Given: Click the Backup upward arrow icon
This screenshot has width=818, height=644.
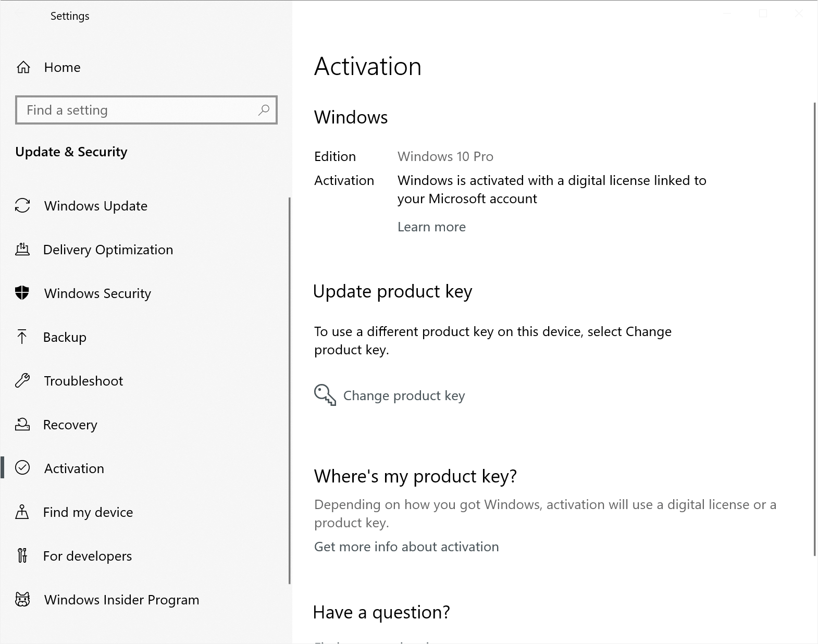Looking at the screenshot, I should tap(22, 337).
